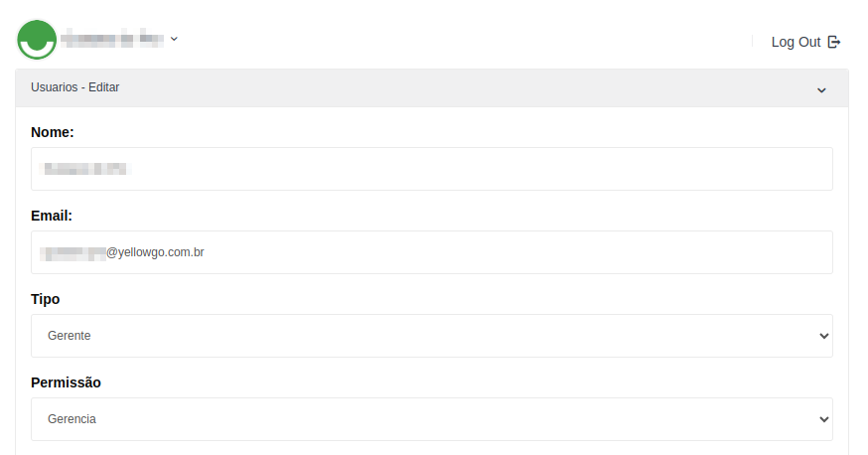868x455 pixels.
Task: Collapse the Usuarios - Editar panel chevron
Action: coord(821,89)
